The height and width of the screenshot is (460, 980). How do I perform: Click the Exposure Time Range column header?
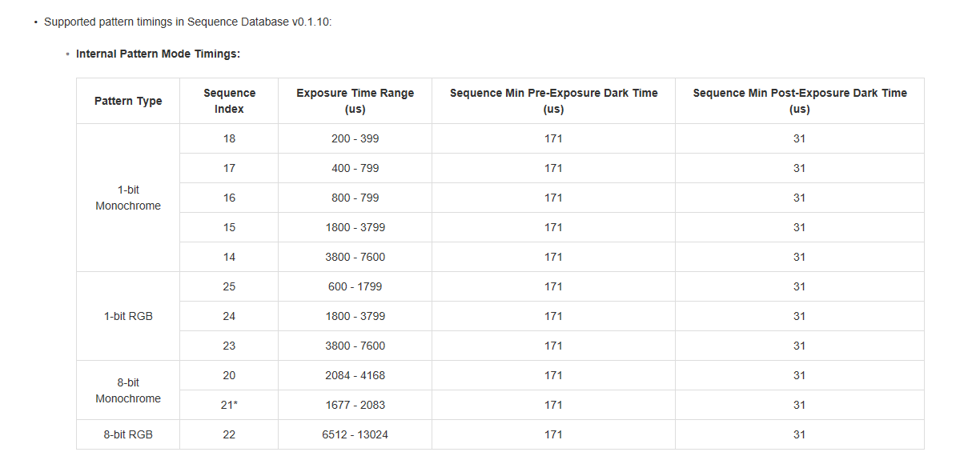click(x=355, y=101)
